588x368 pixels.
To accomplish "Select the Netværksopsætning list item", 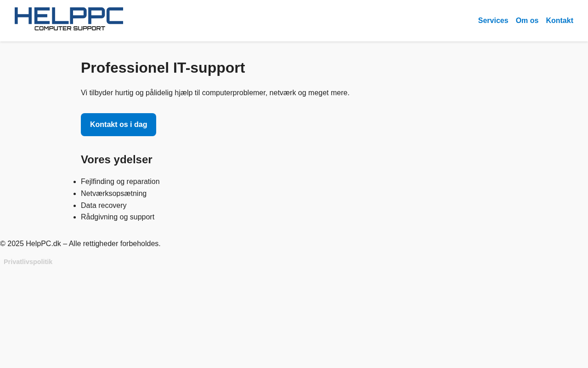I will point(113,194).
